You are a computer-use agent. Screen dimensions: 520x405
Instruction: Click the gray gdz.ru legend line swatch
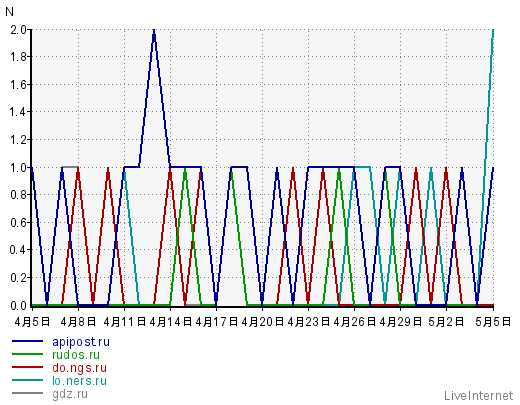tap(27, 393)
